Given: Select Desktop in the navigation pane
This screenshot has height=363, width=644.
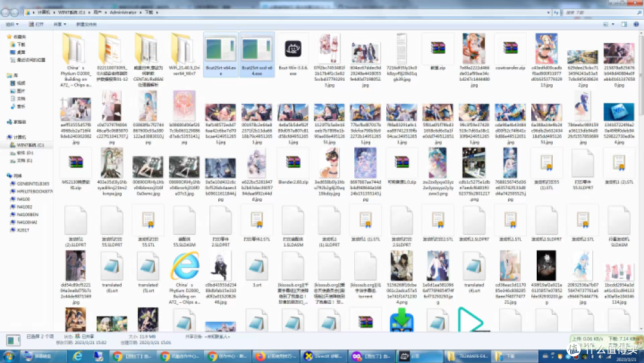Looking at the screenshot, I should [18, 52].
